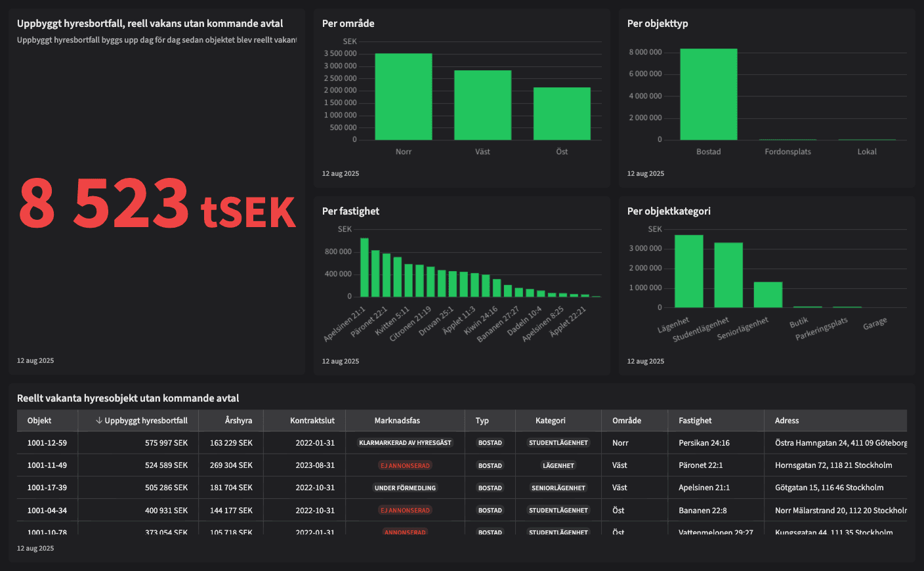This screenshot has height=571, width=924.
Task: Select the Norr bar in Per område chart
Action: 403,96
